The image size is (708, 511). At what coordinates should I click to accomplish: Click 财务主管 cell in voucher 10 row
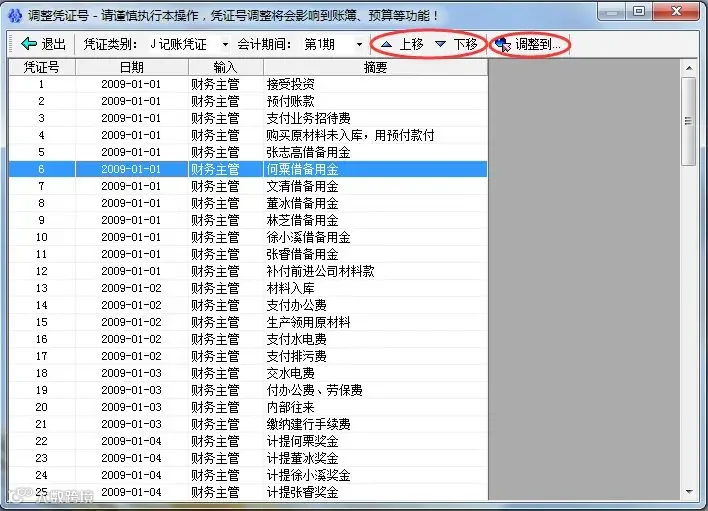225,237
